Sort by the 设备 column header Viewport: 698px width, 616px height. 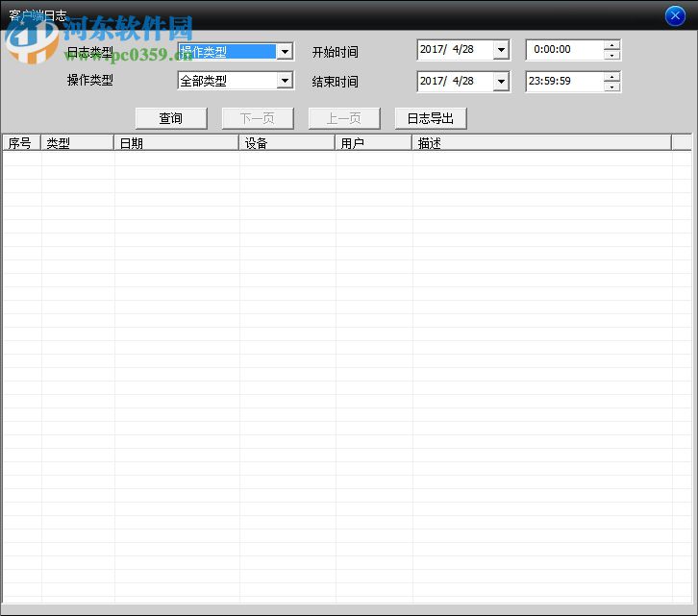287,143
